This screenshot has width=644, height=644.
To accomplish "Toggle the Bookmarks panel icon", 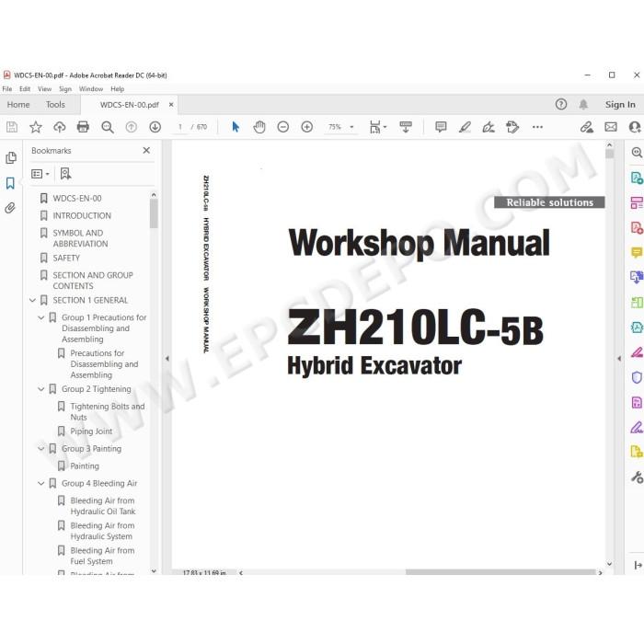I will click(x=10, y=183).
